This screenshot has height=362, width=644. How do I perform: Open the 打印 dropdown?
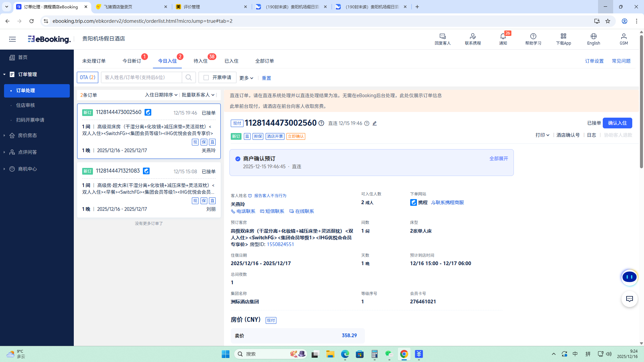point(542,135)
